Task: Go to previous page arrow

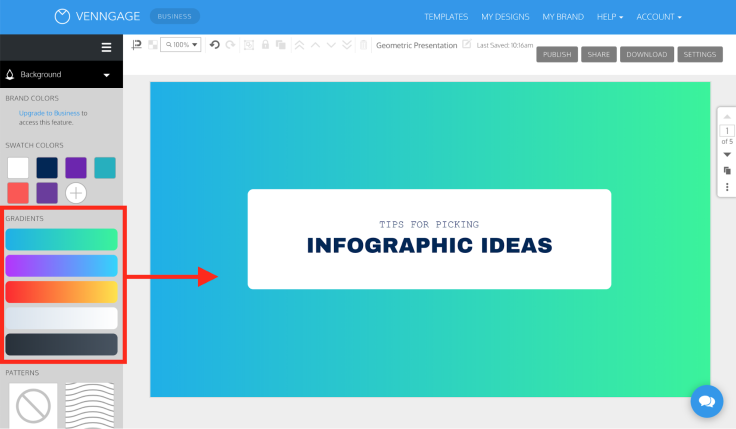Action: [727, 116]
